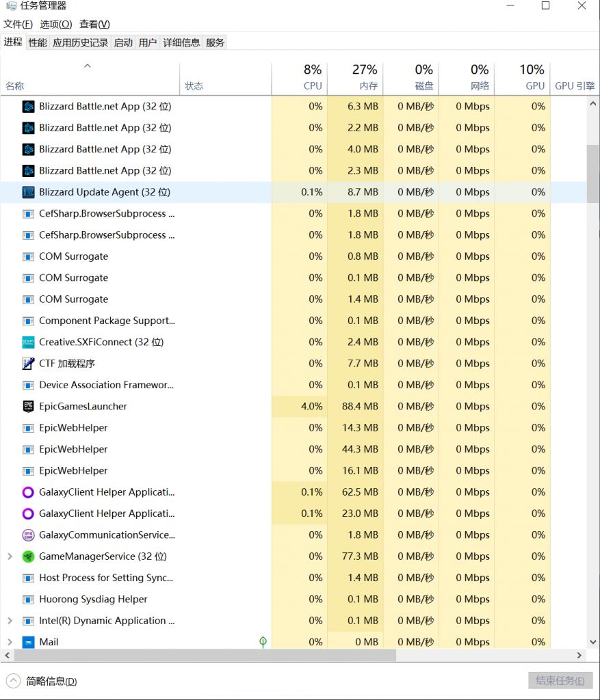Click the horizontal scrollbar right arrow
Viewport: 600px width, 700px height.
[x=579, y=656]
